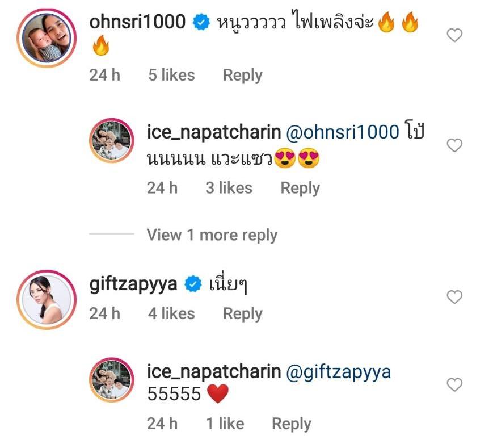Heart ice_napatcharin's reply to giftzapyya
The image size is (493, 448).
pos(454,386)
